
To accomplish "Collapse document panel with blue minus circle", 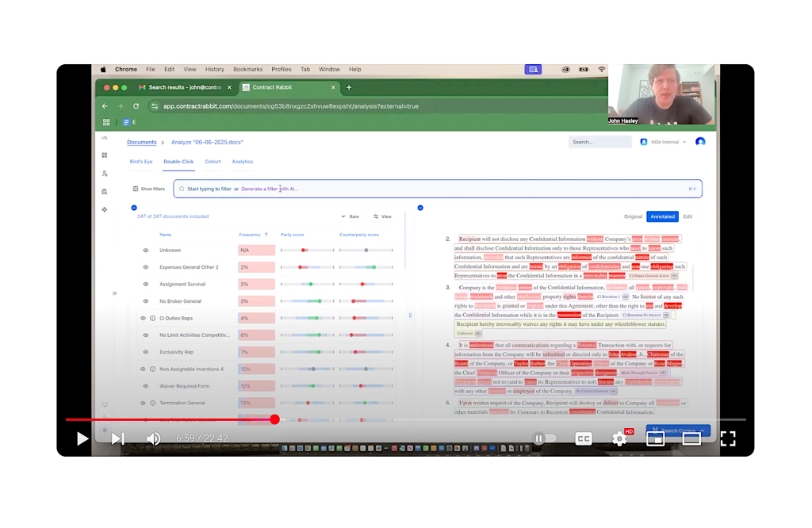I will [x=420, y=208].
